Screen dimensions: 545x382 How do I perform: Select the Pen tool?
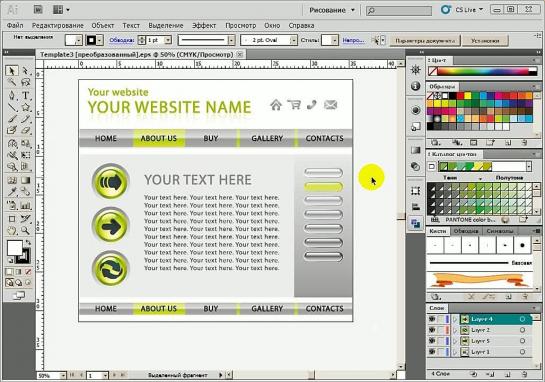point(12,95)
